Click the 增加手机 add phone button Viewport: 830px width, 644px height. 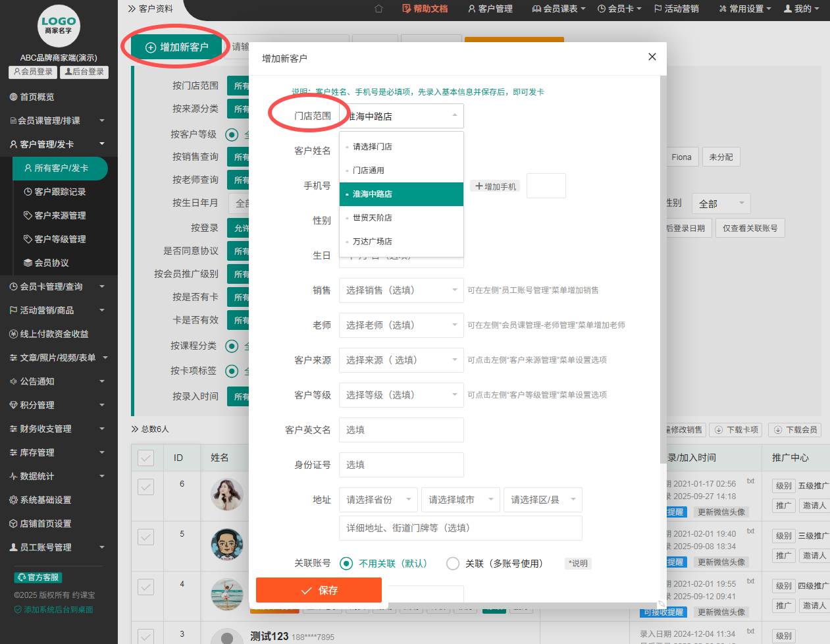coord(496,186)
